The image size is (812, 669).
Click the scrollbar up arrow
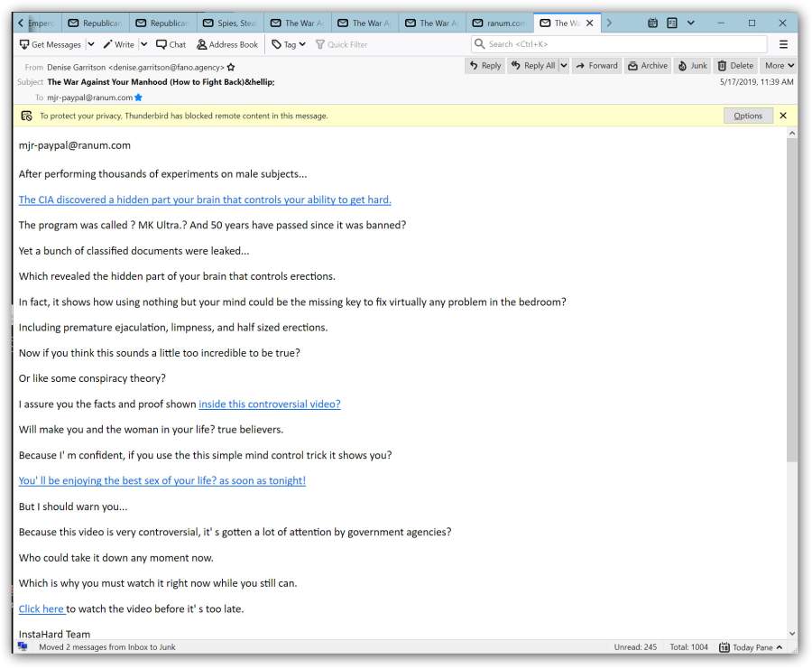[792, 134]
